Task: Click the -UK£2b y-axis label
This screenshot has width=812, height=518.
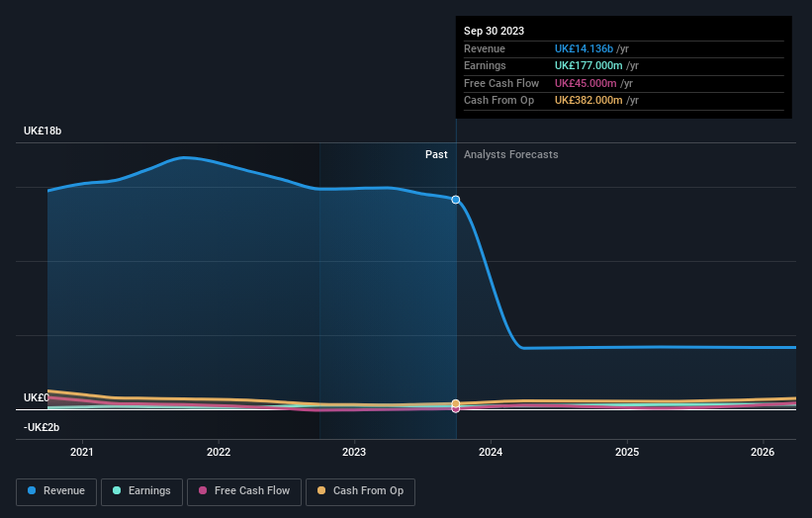Action: [x=42, y=427]
